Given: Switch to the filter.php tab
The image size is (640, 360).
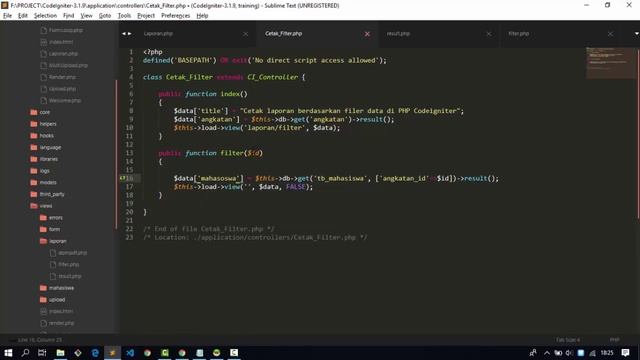Looking at the screenshot, I should pyautogui.click(x=518, y=33).
